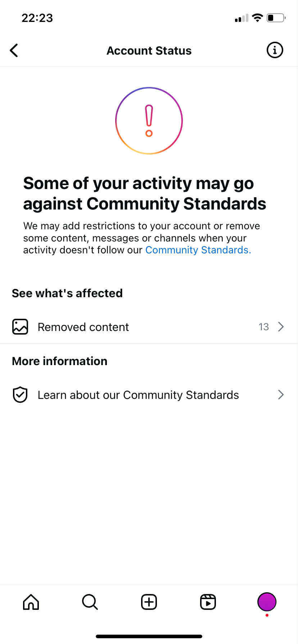Screen dimensions: 298x644
Task: Open the info icon in header
Action: [275, 50]
